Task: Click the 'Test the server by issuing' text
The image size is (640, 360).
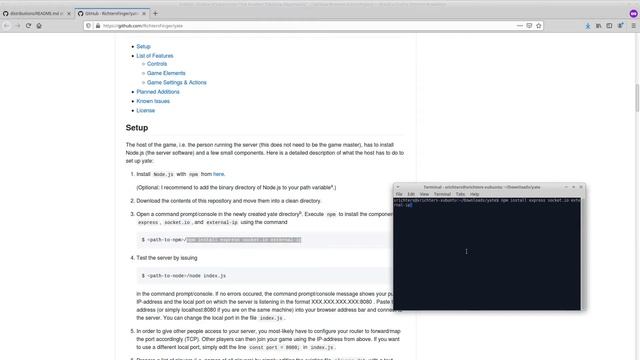Action: tap(167, 258)
